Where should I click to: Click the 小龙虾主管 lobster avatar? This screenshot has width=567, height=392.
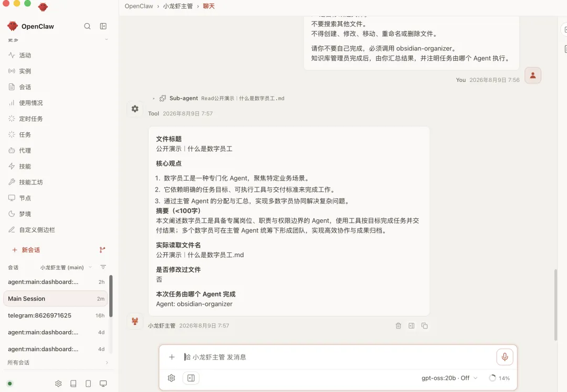pyautogui.click(x=135, y=321)
